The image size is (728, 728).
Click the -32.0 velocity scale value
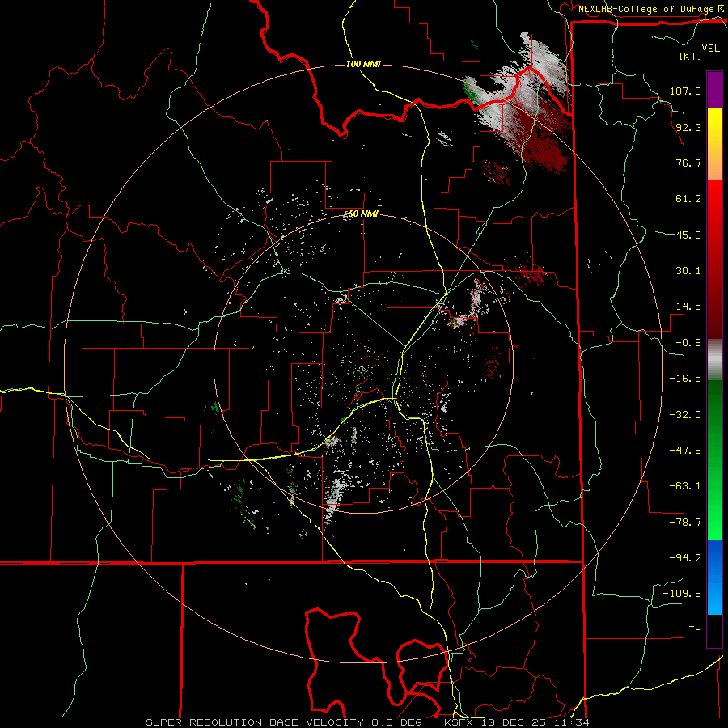685,415
